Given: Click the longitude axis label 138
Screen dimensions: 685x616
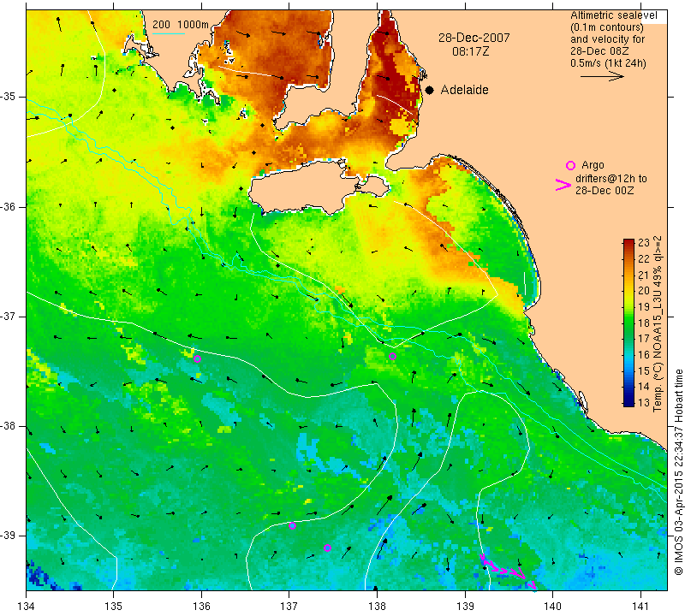Looking at the screenshot, I should point(377,606).
